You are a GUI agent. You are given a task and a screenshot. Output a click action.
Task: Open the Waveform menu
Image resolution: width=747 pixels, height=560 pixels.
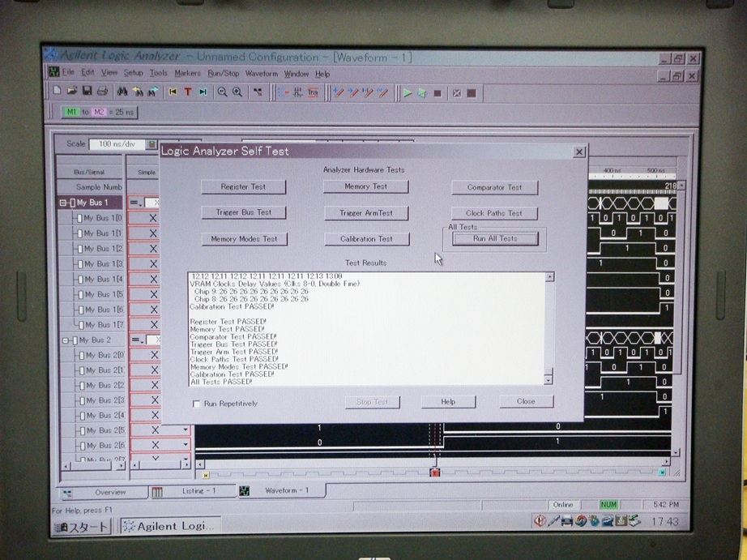click(x=262, y=74)
